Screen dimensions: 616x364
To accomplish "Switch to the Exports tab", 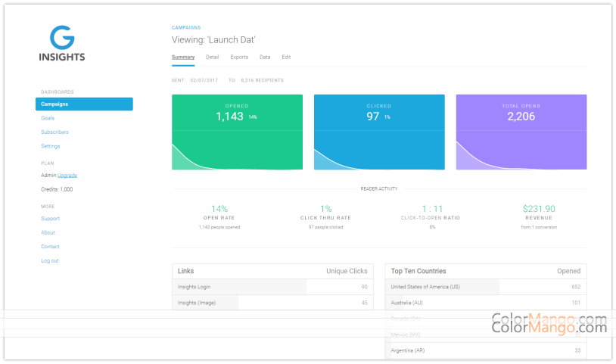I will click(x=239, y=57).
